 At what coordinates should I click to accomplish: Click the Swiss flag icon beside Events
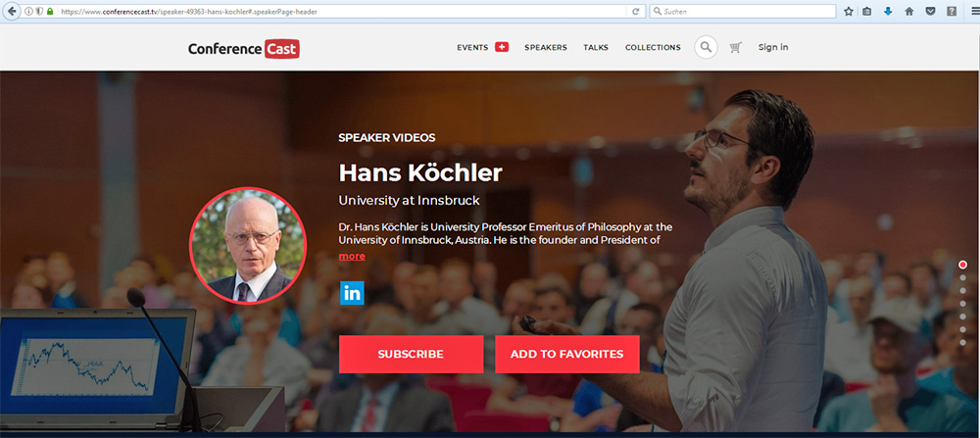click(x=502, y=47)
